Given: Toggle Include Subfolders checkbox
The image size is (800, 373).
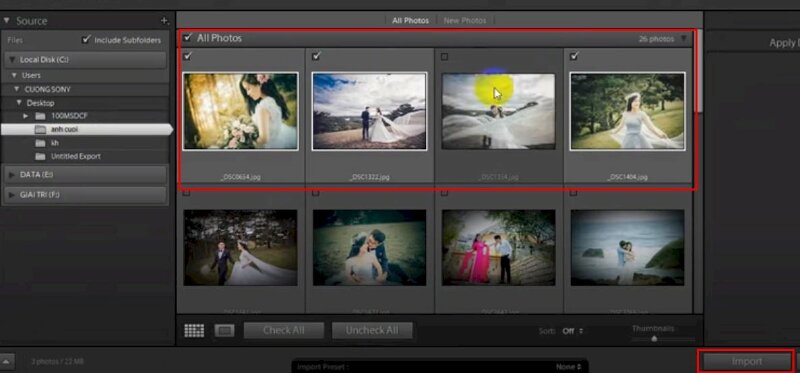Looking at the screenshot, I should pos(86,39).
